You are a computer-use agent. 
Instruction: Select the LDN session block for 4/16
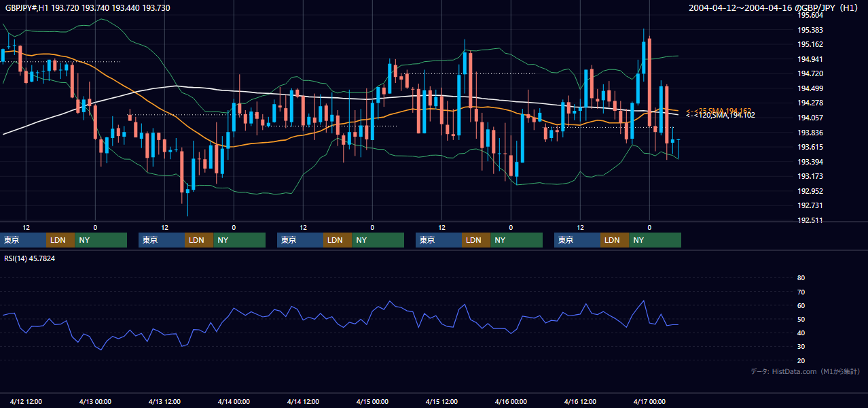click(x=615, y=240)
